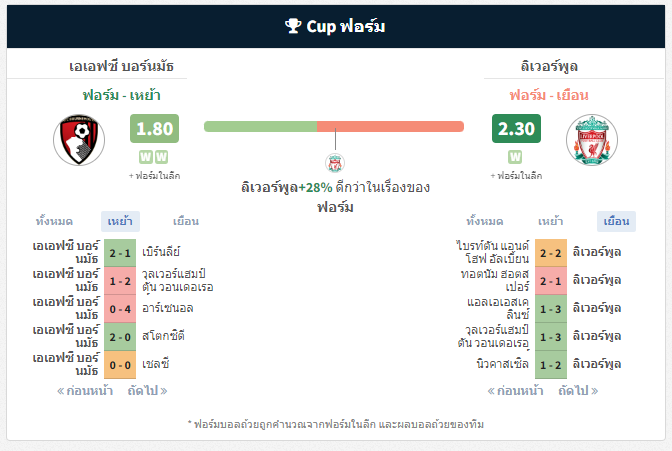
Task: Select the 'เยือน' tab under Bournemouth
Action: [x=186, y=221]
